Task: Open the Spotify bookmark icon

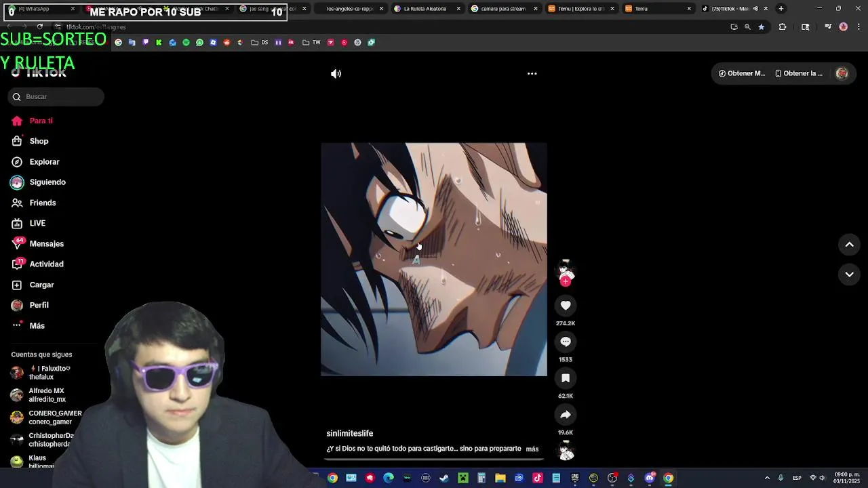Action: pos(186,42)
